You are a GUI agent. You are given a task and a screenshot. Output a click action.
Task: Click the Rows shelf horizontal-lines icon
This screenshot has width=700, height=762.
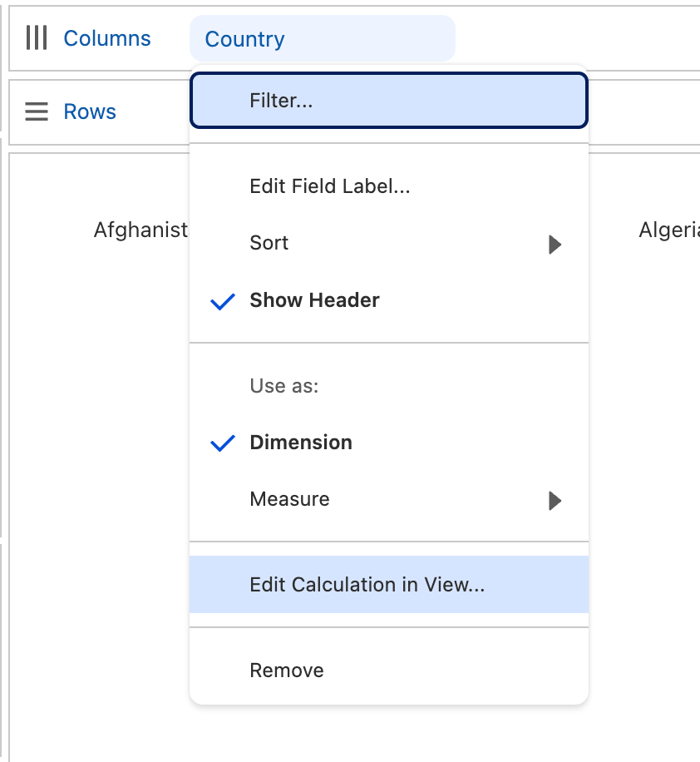(x=36, y=111)
